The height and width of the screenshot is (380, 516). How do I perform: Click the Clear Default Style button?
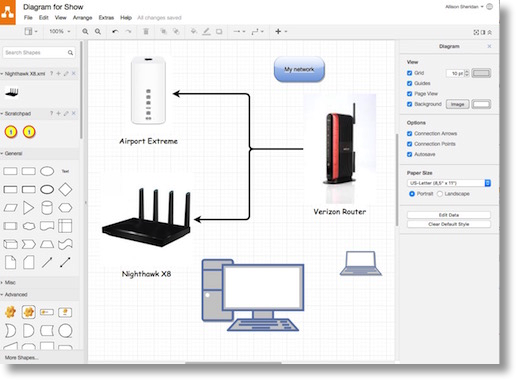click(449, 224)
